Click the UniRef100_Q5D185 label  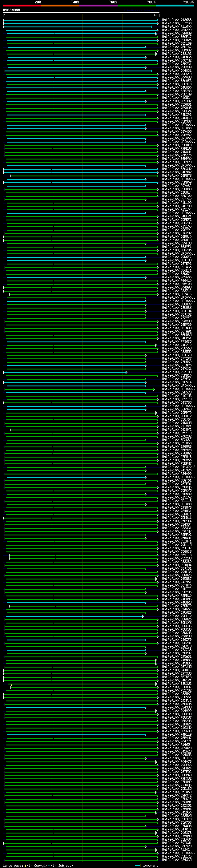pyautogui.click(x=177, y=789)
